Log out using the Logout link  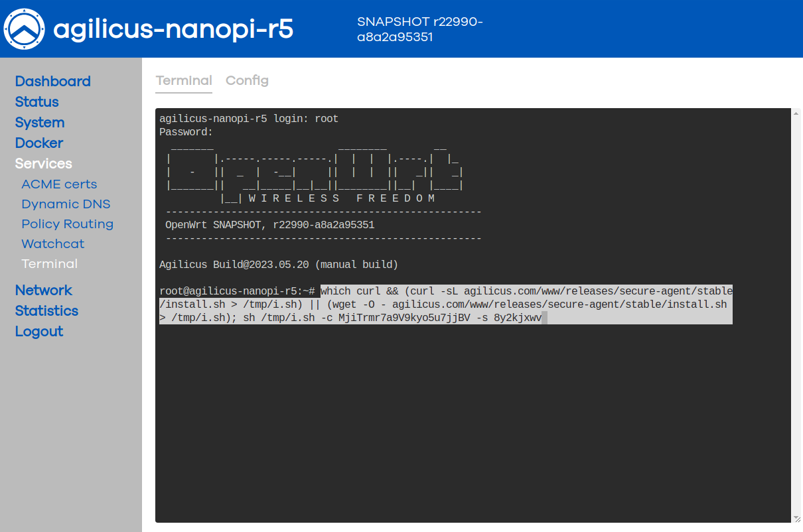(39, 331)
